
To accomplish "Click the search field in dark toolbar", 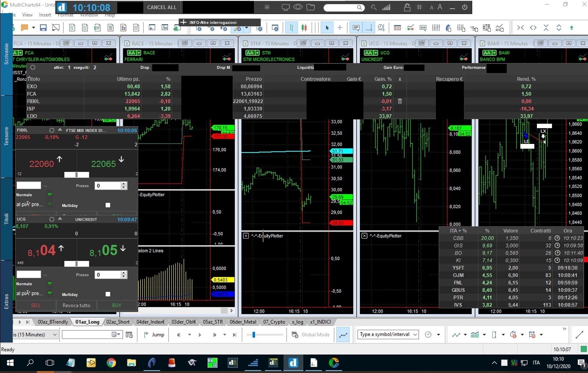I will pyautogui.click(x=344, y=7).
